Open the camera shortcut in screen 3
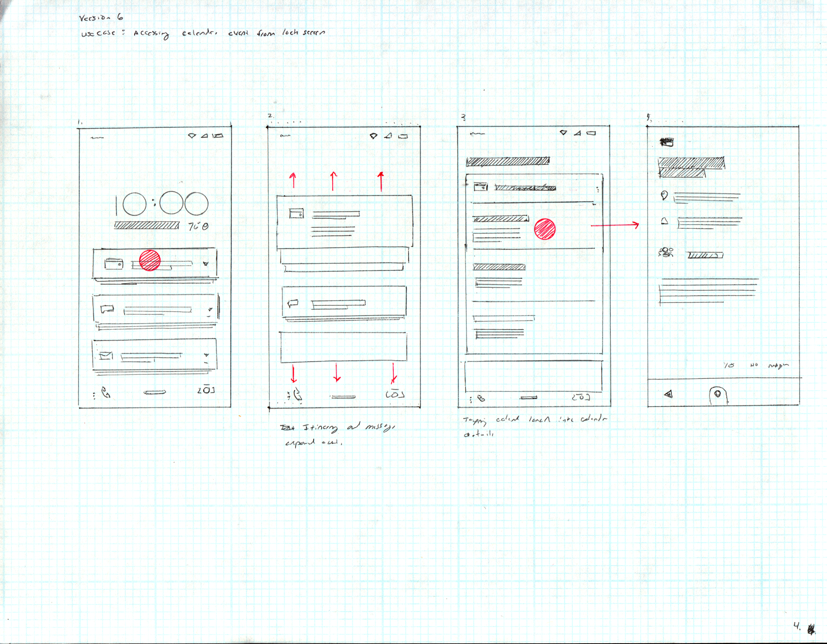Screen dimensions: 827x644 (x=581, y=397)
